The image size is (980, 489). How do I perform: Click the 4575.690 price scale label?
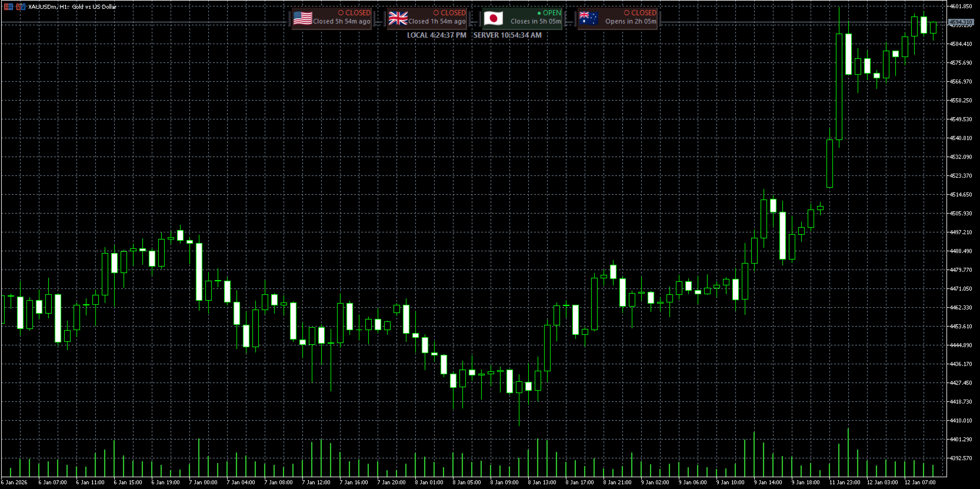961,63
